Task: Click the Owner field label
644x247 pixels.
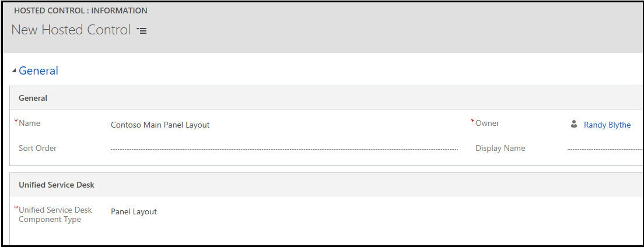Action: point(487,123)
